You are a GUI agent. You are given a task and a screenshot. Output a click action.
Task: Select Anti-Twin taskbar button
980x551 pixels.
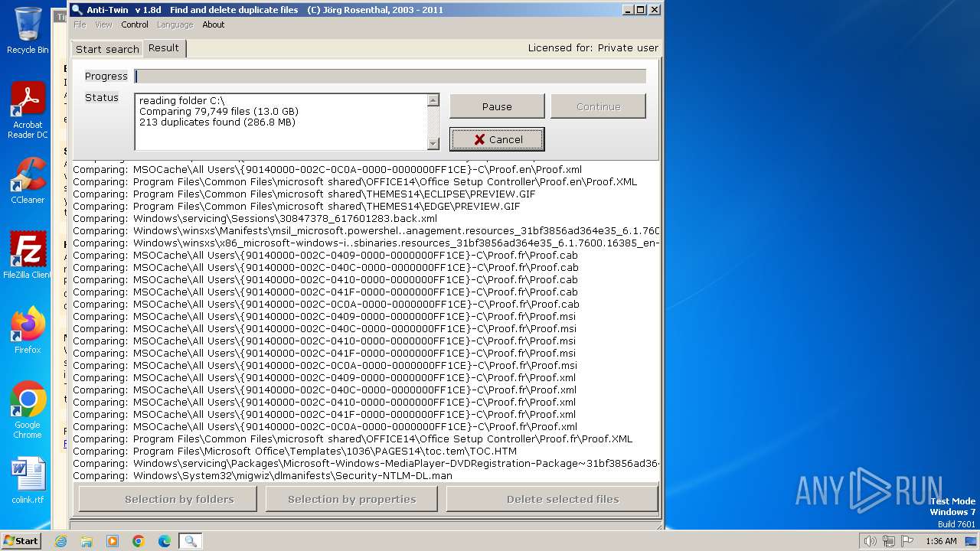coord(191,541)
